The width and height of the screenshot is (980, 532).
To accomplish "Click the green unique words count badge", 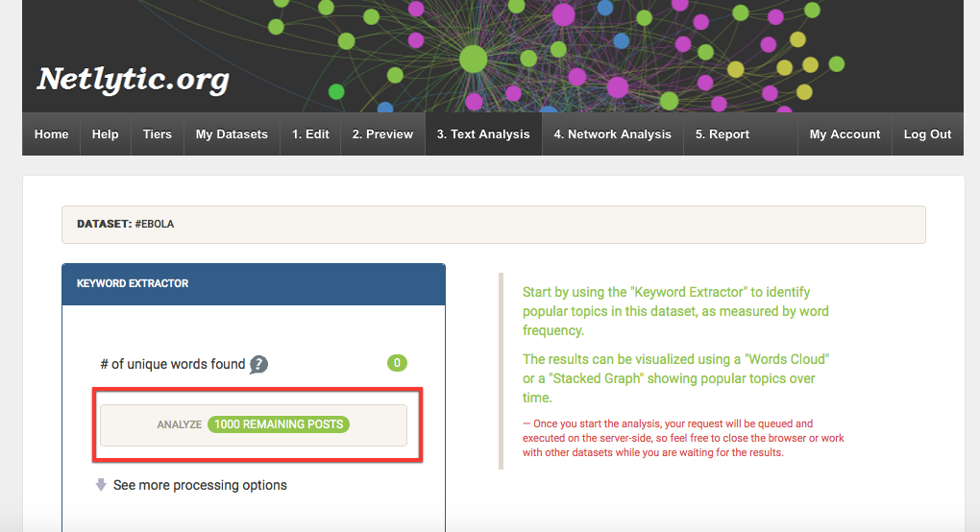I will [397, 363].
